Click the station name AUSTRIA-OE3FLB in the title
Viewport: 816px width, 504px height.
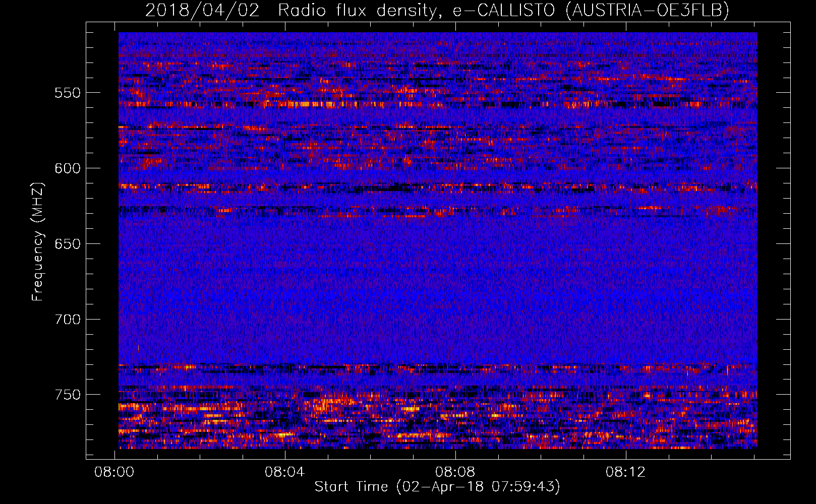click(647, 10)
